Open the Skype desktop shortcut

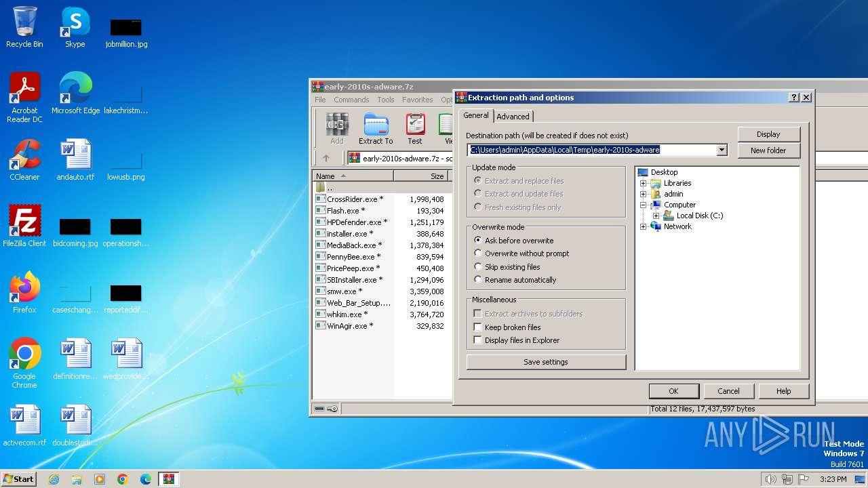coord(75,27)
